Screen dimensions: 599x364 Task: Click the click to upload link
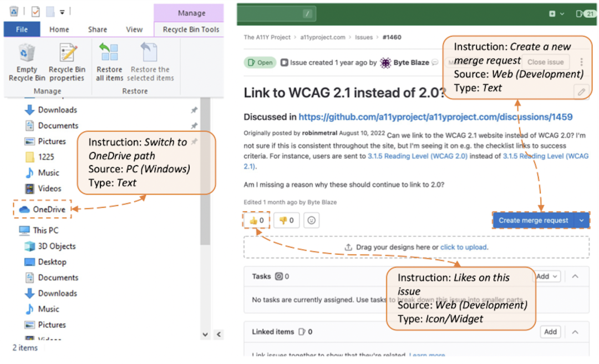464,247
